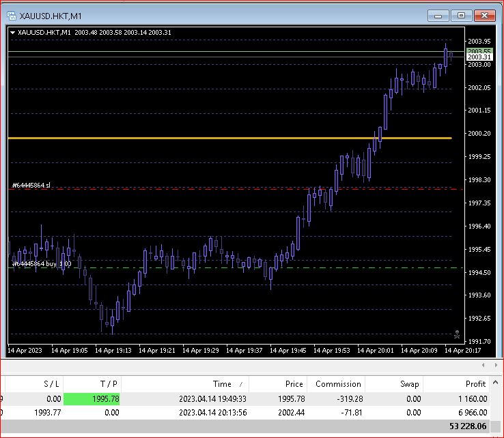The image size is (504, 438).
Task: Select the green highlighted 1995.78 T/P cell
Action: tap(91, 398)
